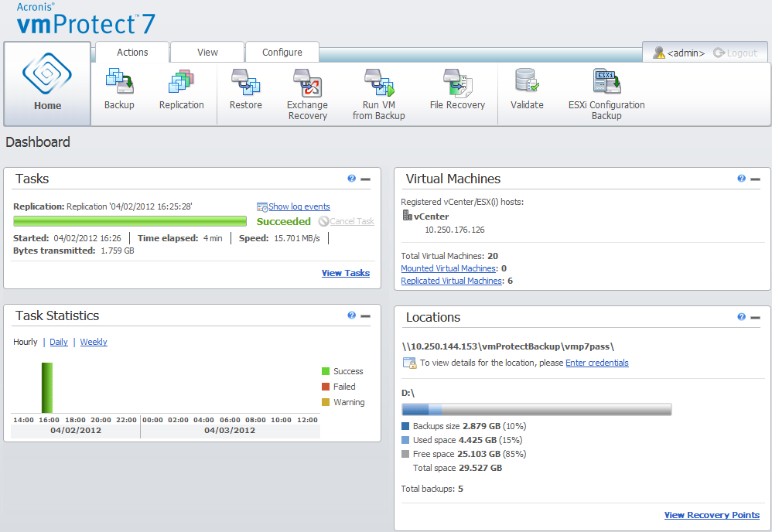This screenshot has height=532, width=772.
Task: Switch Task Statistics to Weekly view
Action: coord(94,342)
